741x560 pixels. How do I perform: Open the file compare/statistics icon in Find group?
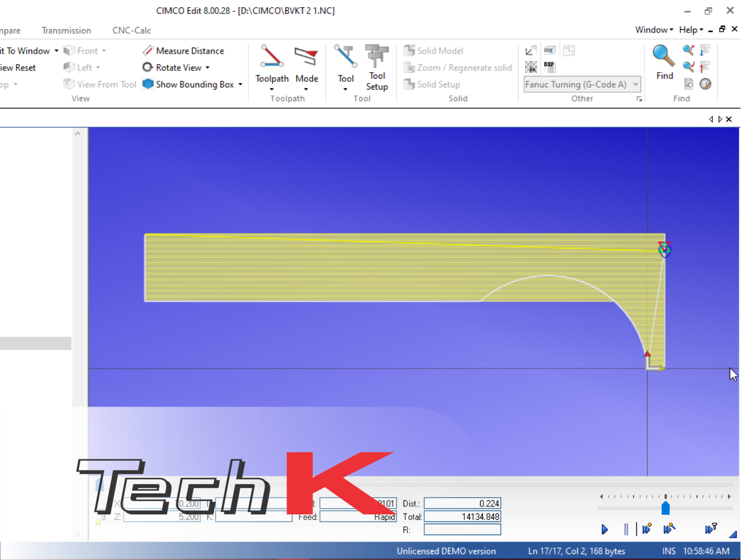point(688,84)
